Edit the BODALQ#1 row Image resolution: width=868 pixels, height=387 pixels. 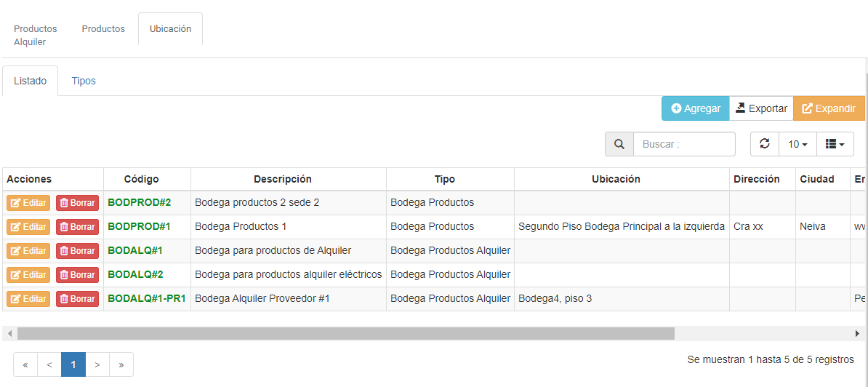coord(28,251)
